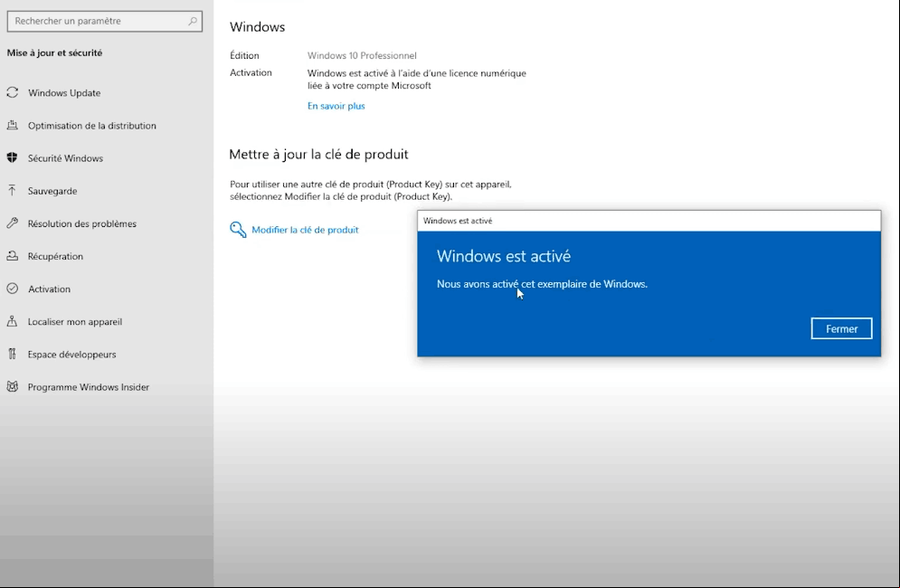Click the Espace développeurs tools icon
900x588 pixels.
pyautogui.click(x=12, y=355)
